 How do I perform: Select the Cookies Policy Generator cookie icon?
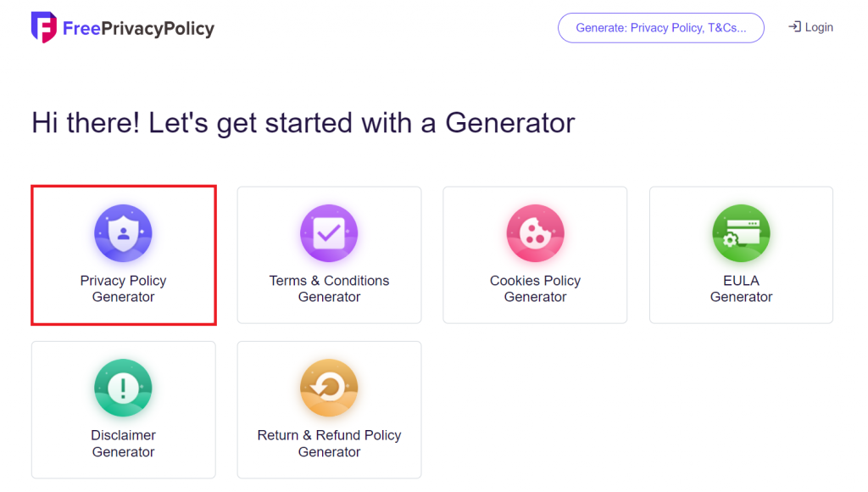click(x=534, y=232)
